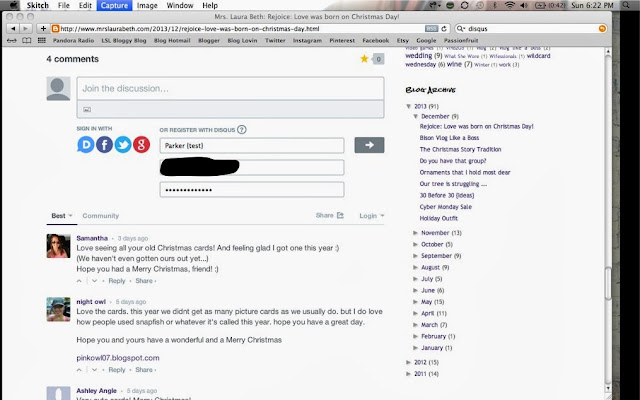Open the Image menu
Image resolution: width=640 pixels, height=400 pixels.
tap(147, 5)
